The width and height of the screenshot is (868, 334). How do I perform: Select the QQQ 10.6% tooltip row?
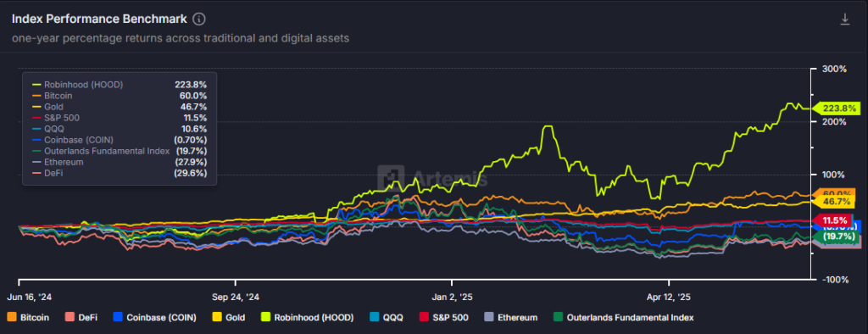120,129
